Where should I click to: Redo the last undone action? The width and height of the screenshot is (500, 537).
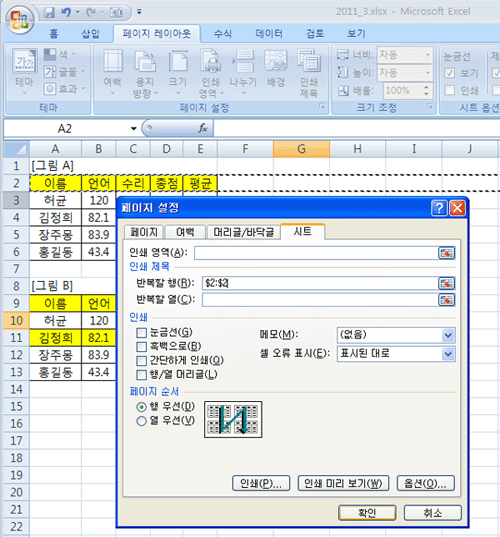91,12
